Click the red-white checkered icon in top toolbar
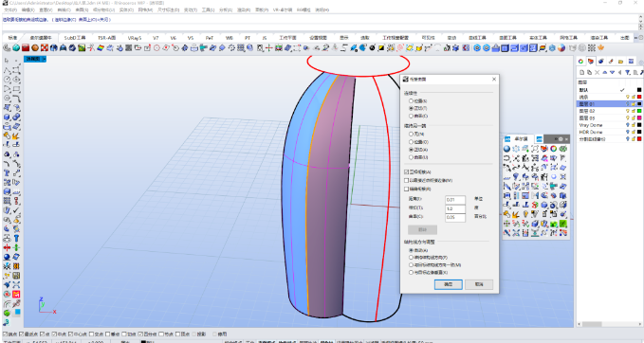644x343 pixels. click(x=45, y=48)
